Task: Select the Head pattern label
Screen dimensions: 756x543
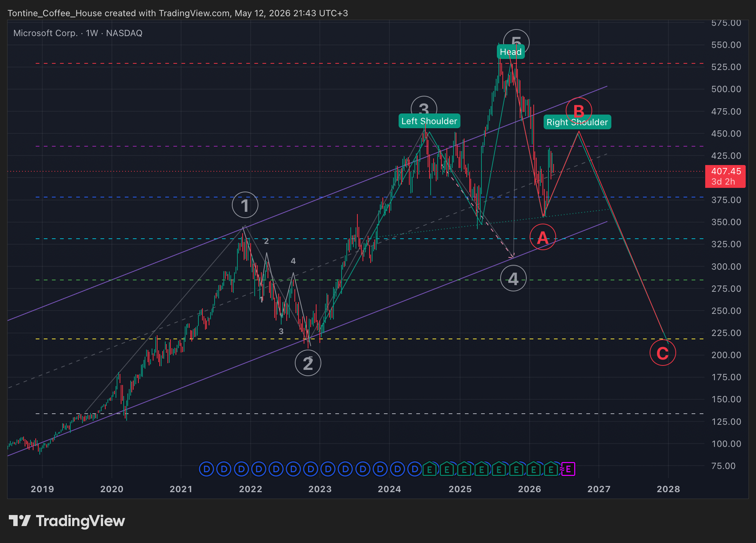Action: pos(511,52)
